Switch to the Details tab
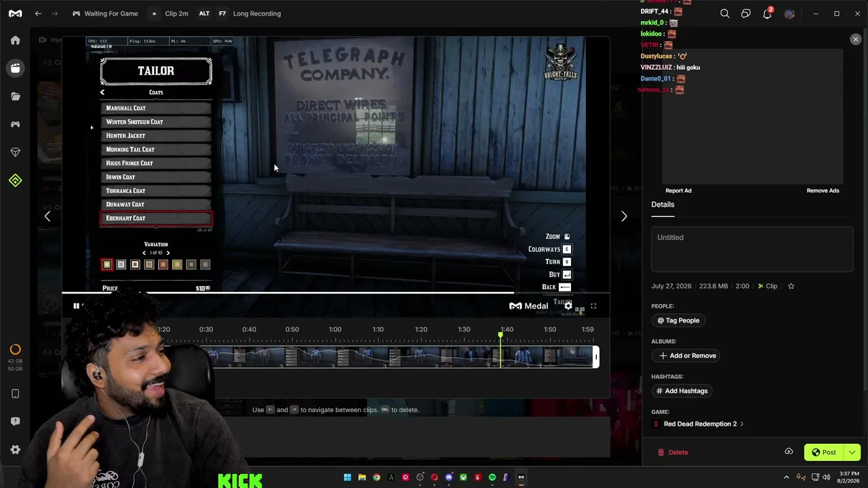 pos(663,205)
